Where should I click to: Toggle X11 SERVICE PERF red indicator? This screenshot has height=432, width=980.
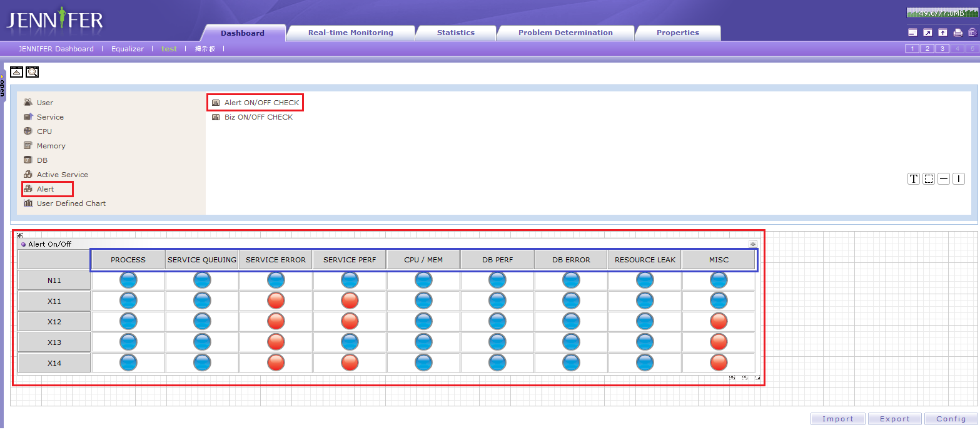coord(350,301)
